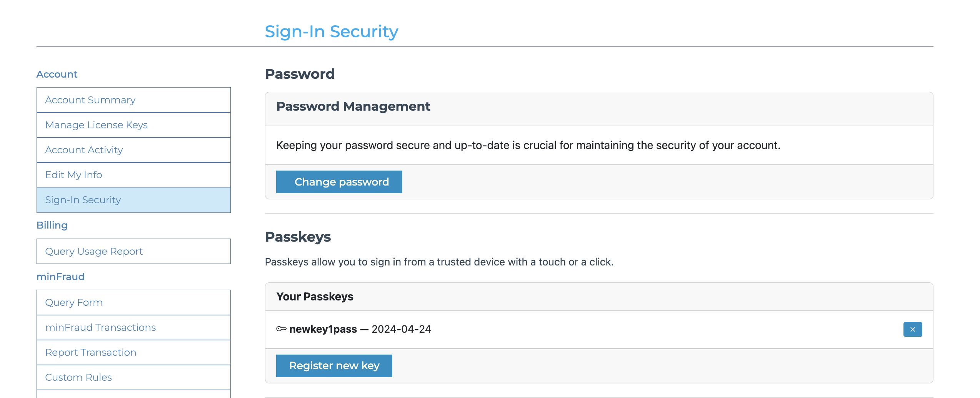Go to Manage License Keys
980x398 pixels.
coord(96,125)
